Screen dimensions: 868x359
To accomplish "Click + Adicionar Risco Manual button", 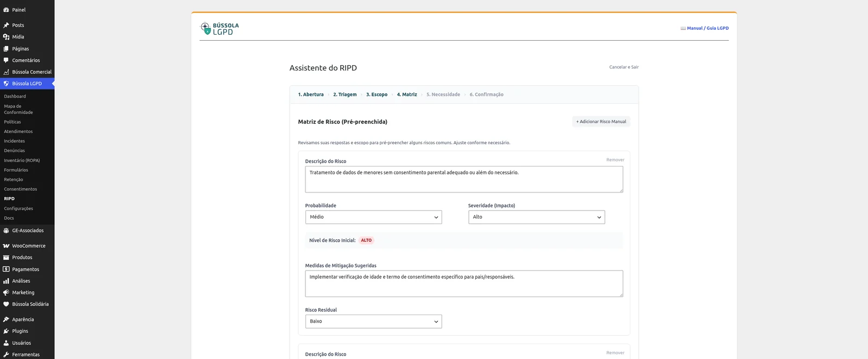I will [601, 121].
